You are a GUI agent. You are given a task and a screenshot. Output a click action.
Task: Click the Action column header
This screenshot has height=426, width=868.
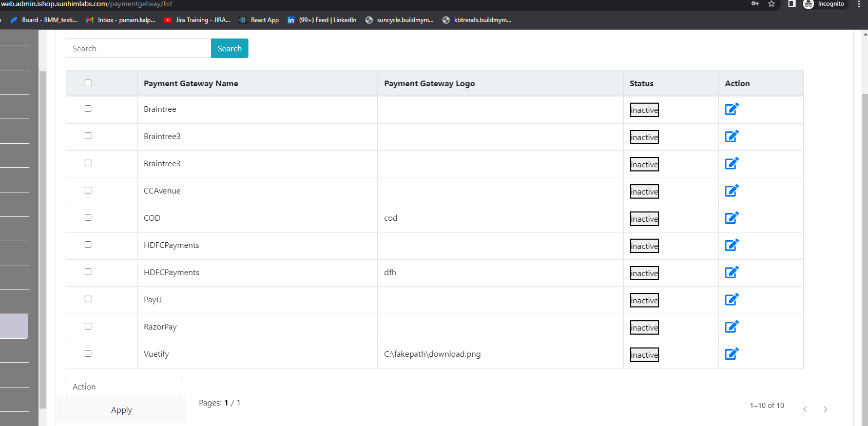coord(737,84)
